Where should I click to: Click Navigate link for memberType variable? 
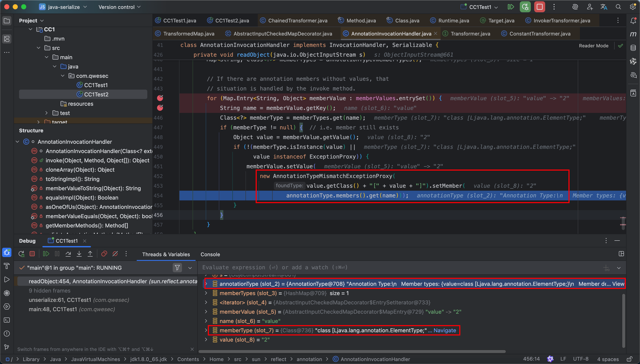click(444, 330)
